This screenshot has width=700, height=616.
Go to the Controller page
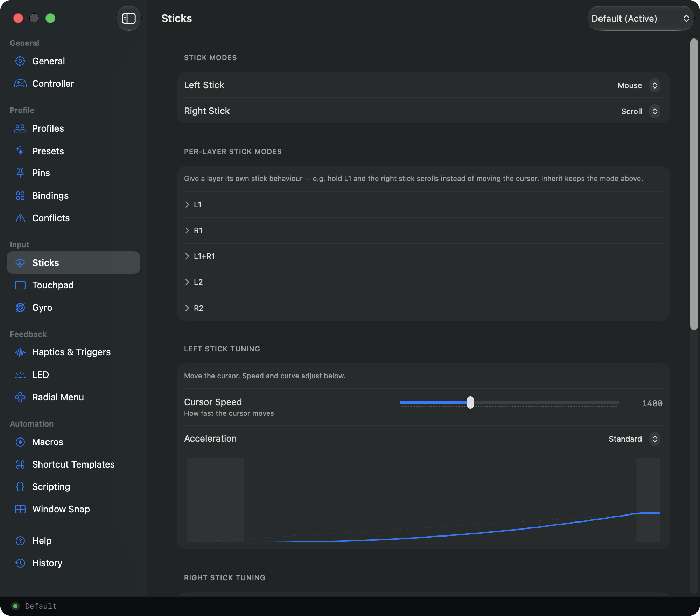[x=73, y=84]
